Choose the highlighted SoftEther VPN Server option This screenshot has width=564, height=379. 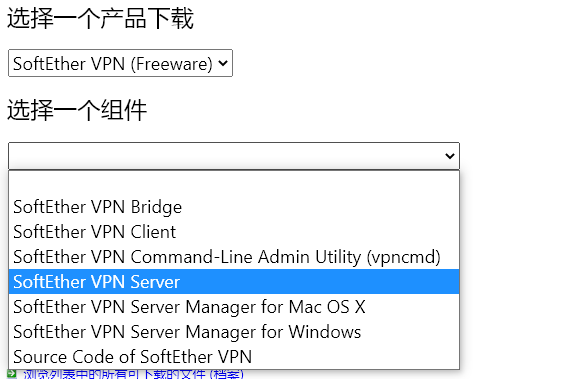tap(234, 282)
